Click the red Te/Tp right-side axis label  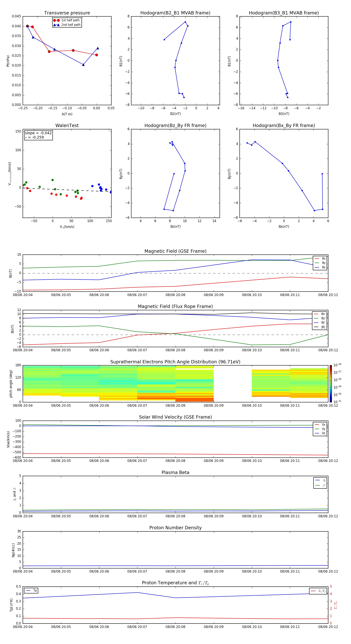point(336,605)
